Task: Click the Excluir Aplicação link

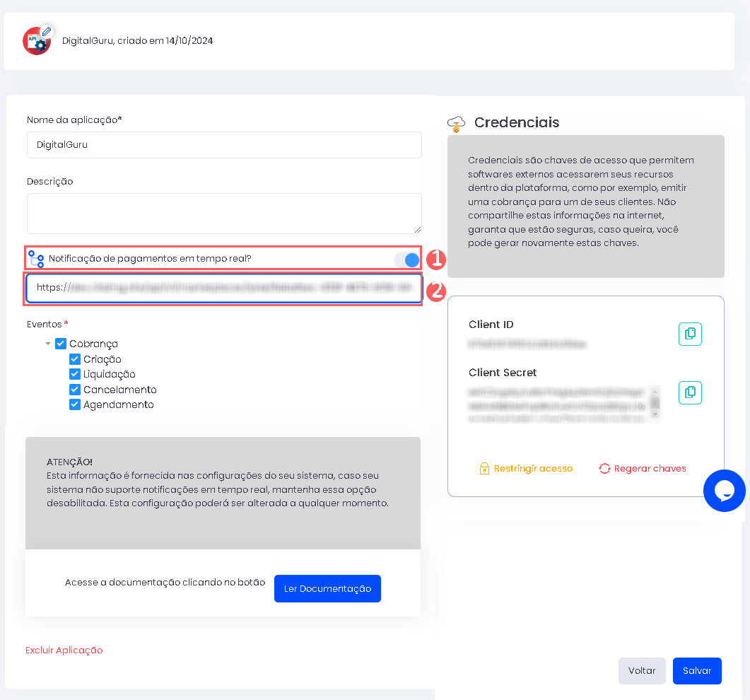Action: coord(64,650)
